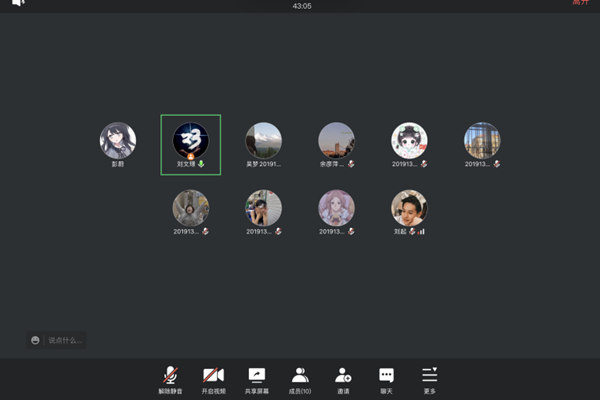Click the green microphone icon beside 刘文瑾
600x400 pixels.
201,164
